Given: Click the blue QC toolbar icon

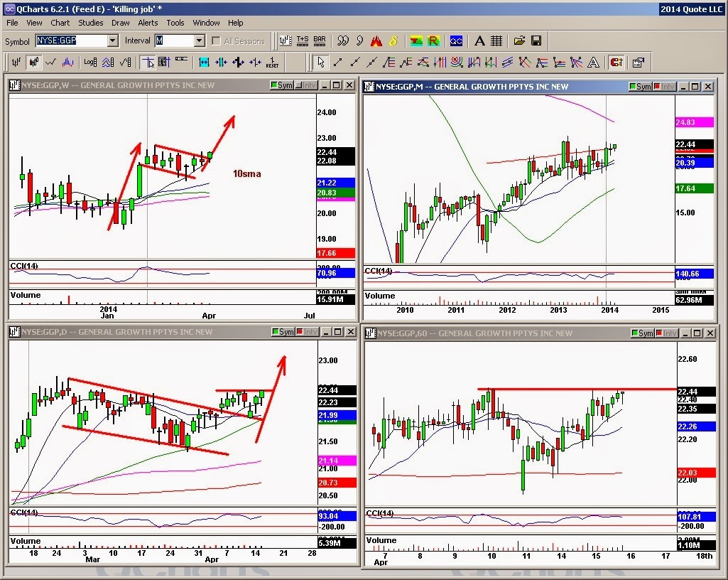Looking at the screenshot, I should (x=456, y=41).
